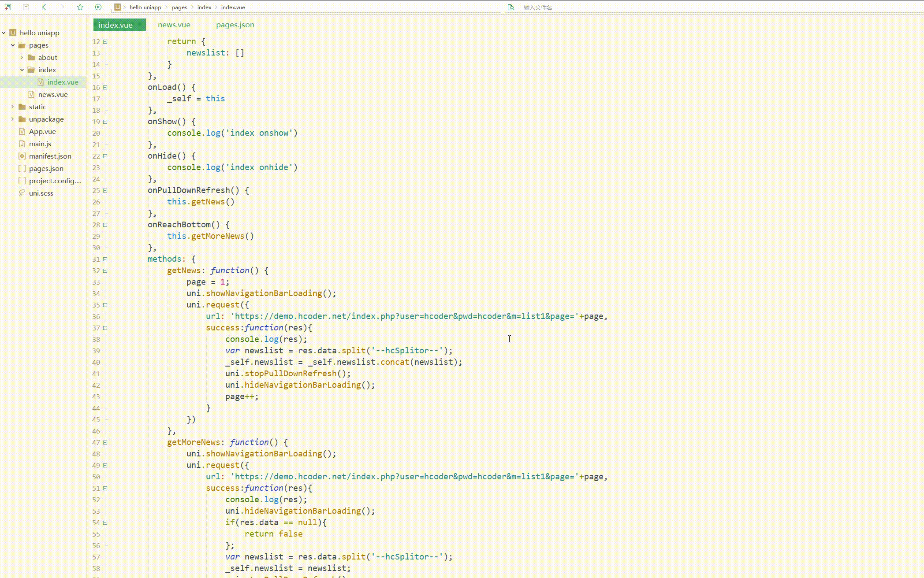Click the save file icon
This screenshot has height=578, width=924.
click(x=26, y=7)
